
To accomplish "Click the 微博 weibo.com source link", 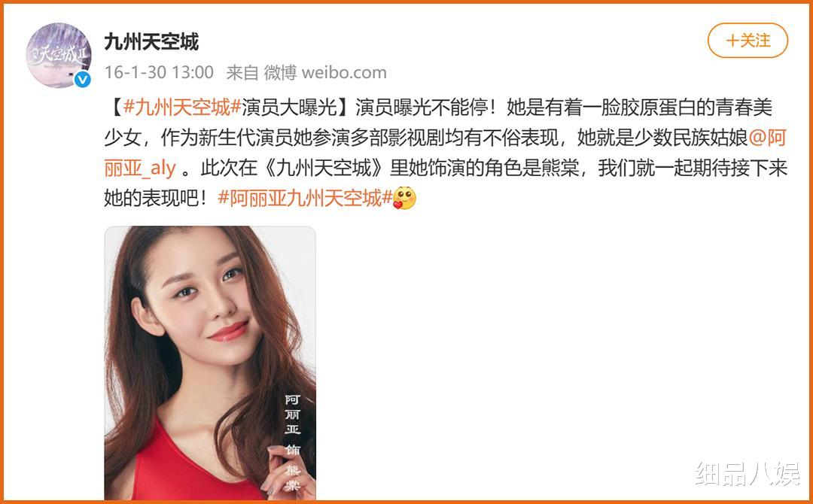I will (325, 72).
